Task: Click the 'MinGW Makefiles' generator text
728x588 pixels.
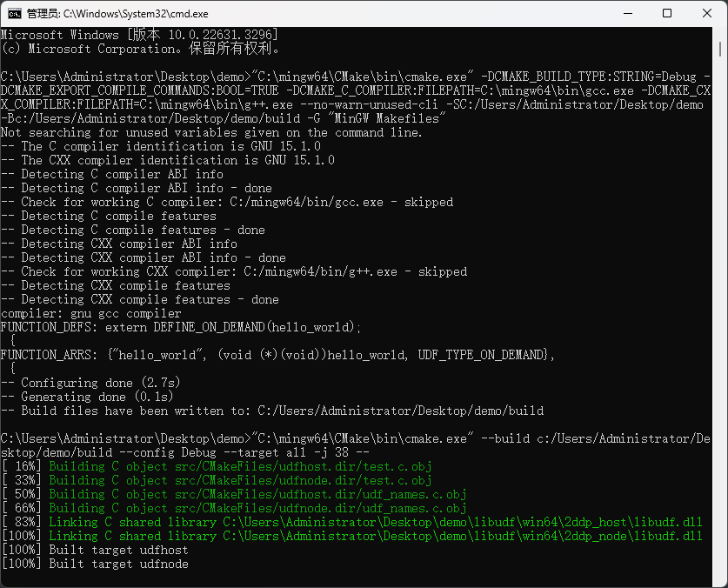Action: tap(389, 118)
